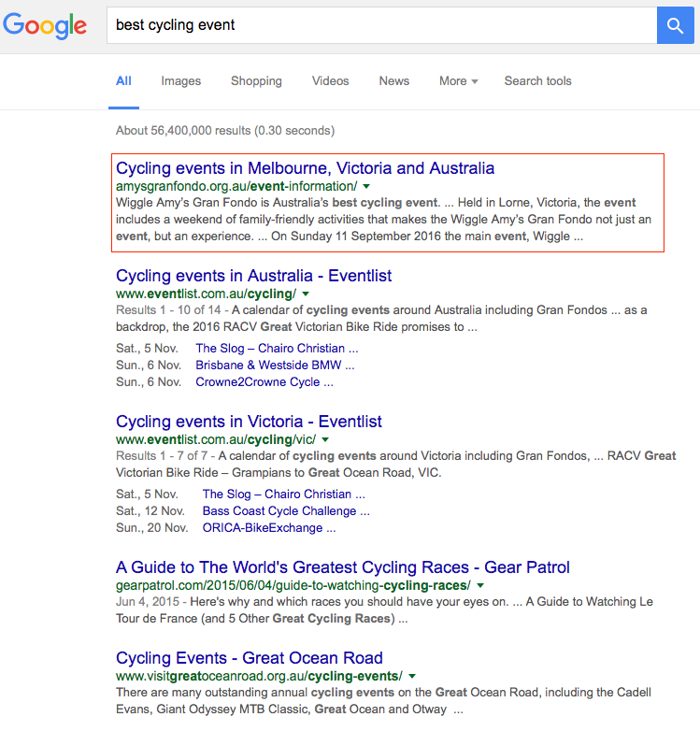Open 'Brisbane & Westside BMW ...' sitelink
The image size is (700, 731).
click(275, 365)
